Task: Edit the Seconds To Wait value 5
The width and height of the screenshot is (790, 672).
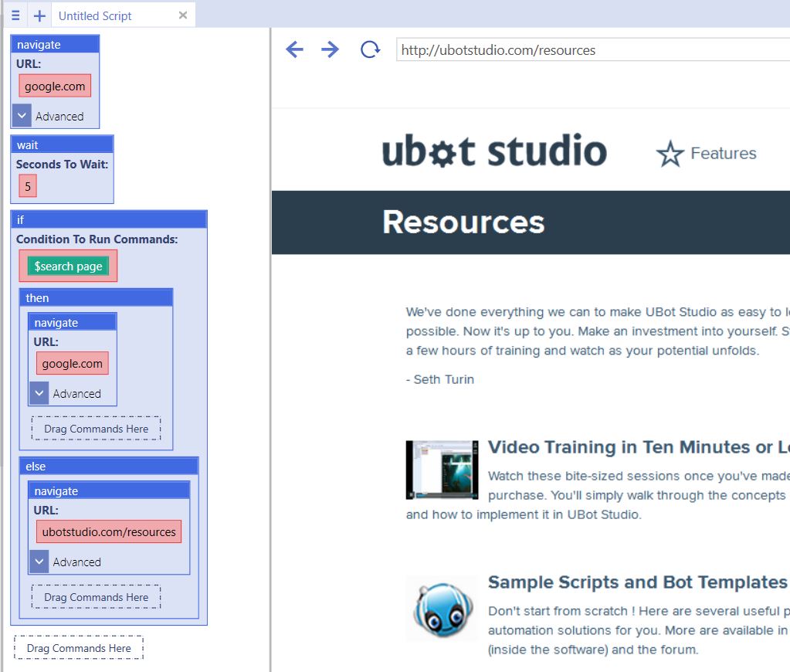Action: [x=28, y=186]
